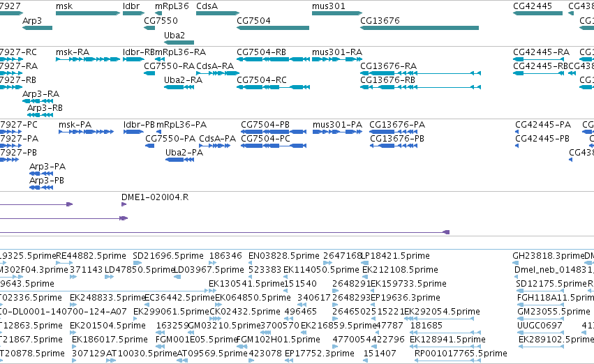Select the Uba2 gene bar
Image resolution: width=594 pixels, height=364 pixels.
pos(179,42)
